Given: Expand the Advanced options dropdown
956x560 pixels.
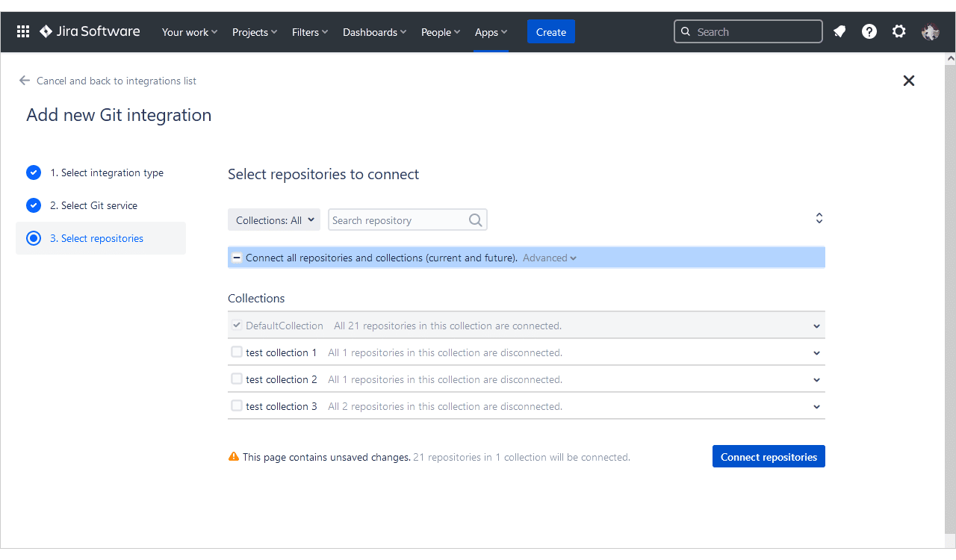Looking at the screenshot, I should 550,258.
